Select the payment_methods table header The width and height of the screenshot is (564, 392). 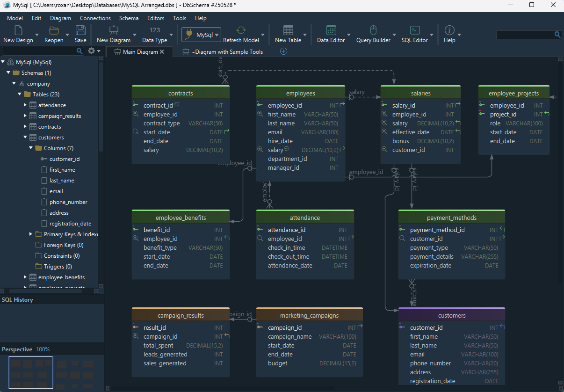[452, 218]
